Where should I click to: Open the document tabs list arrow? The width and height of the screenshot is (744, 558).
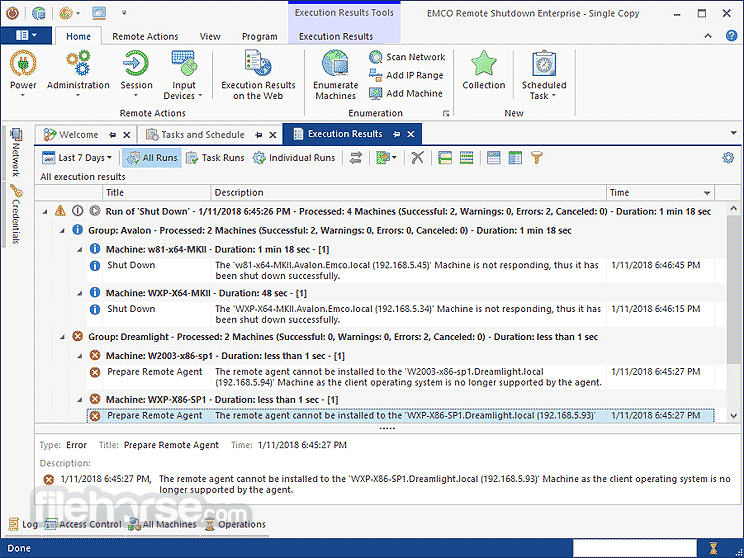coord(733,133)
